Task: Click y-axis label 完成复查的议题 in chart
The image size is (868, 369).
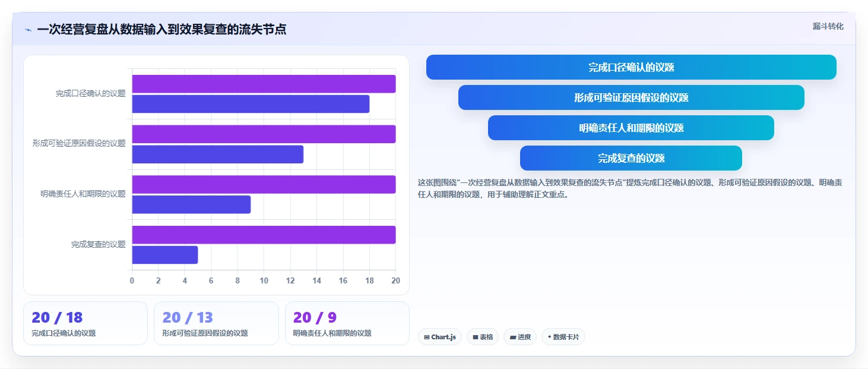Action: (99, 244)
